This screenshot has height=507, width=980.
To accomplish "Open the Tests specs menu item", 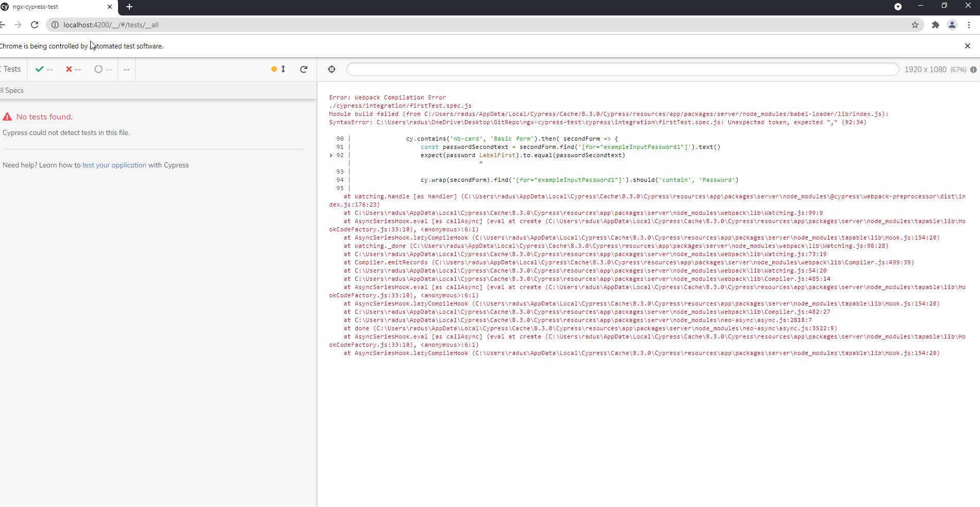I will pos(10,69).
